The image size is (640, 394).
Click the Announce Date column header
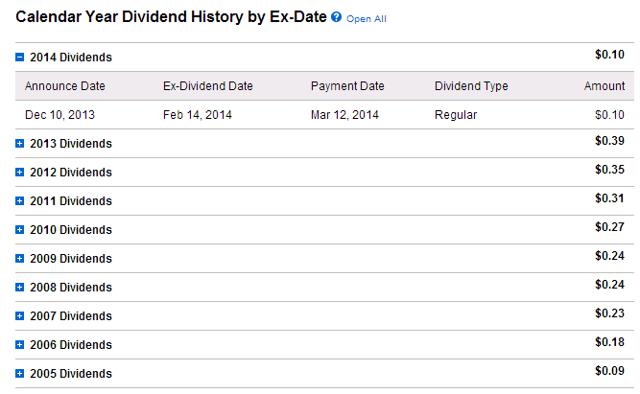point(65,86)
